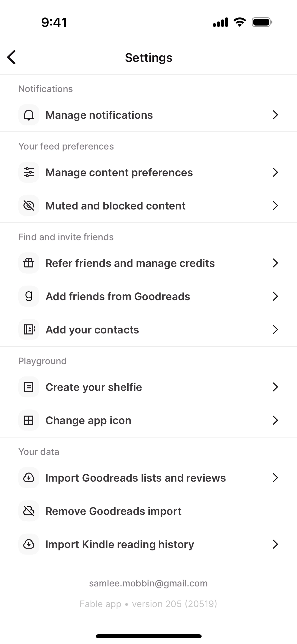Tap the Goodreads 'g' icon
Image resolution: width=297 pixels, height=644 pixels.
[x=29, y=296]
